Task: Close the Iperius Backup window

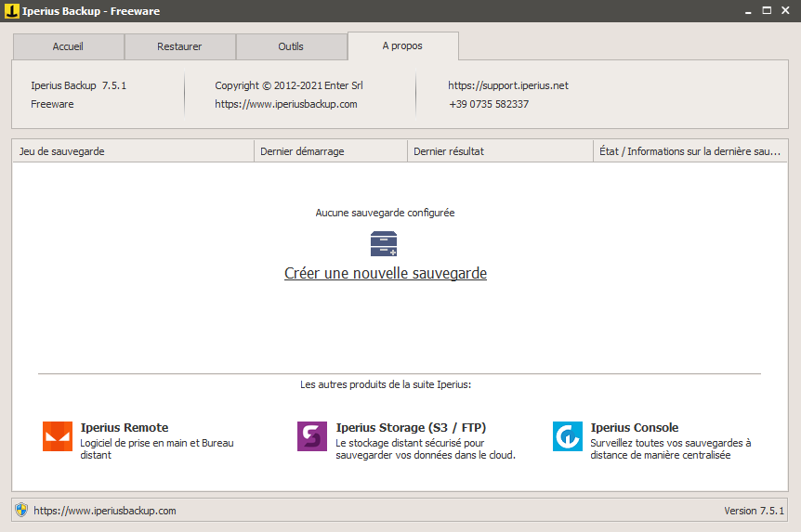Action: point(785,10)
